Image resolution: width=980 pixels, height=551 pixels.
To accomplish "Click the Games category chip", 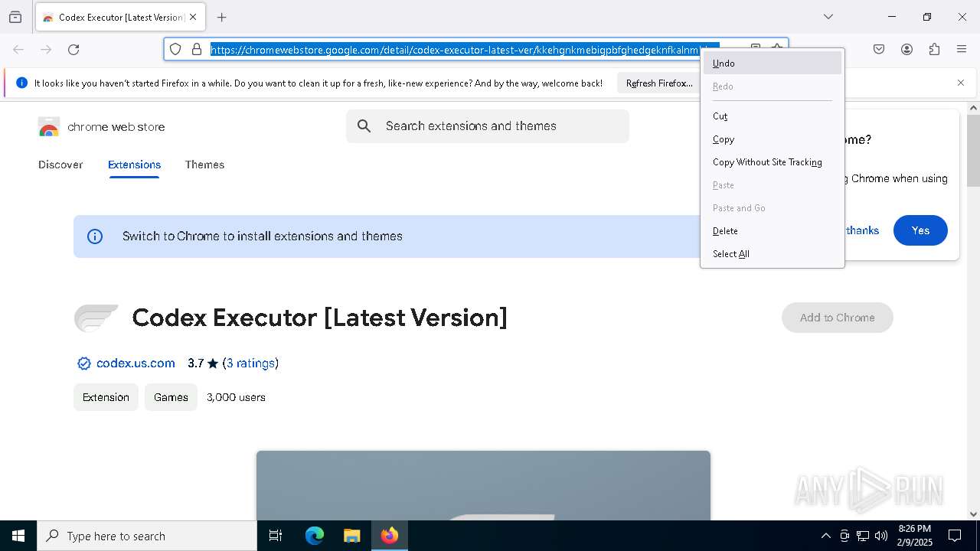I will coord(171,397).
